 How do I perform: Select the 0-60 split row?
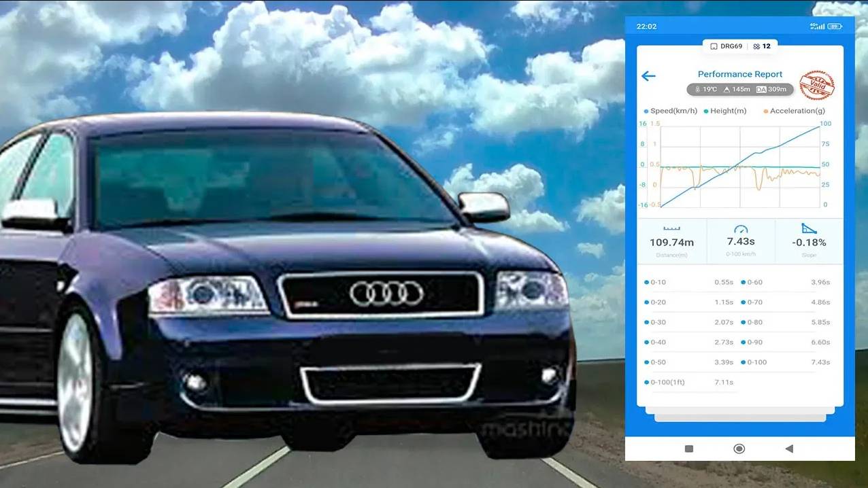tap(785, 282)
